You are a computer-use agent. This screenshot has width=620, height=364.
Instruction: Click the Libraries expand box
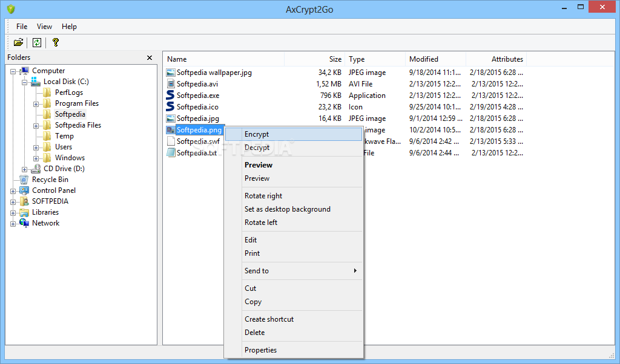[13, 213]
